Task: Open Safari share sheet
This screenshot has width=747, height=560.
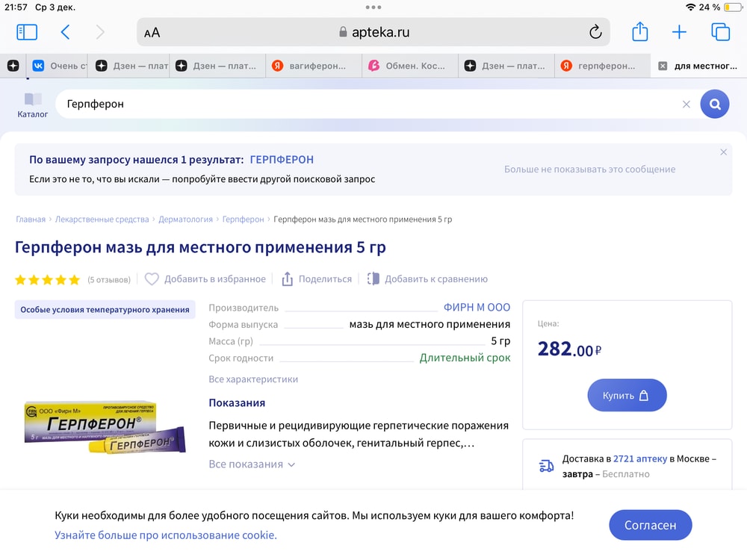Action: click(x=639, y=32)
